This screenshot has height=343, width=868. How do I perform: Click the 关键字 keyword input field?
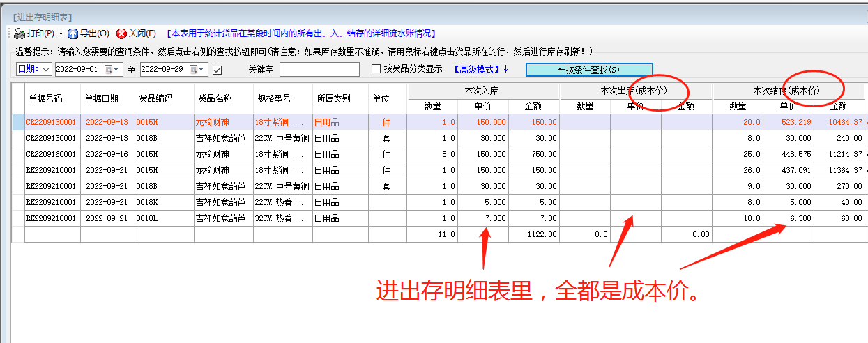[319, 69]
